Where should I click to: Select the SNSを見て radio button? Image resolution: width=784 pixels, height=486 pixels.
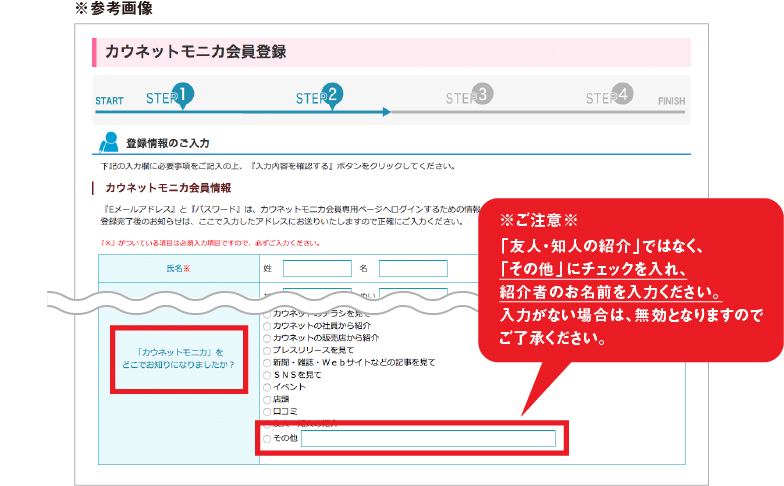click(x=267, y=375)
